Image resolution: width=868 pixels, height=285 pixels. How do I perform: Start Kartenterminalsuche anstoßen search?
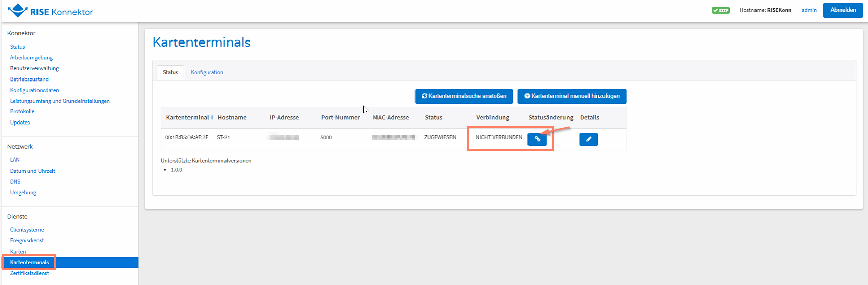click(x=464, y=96)
